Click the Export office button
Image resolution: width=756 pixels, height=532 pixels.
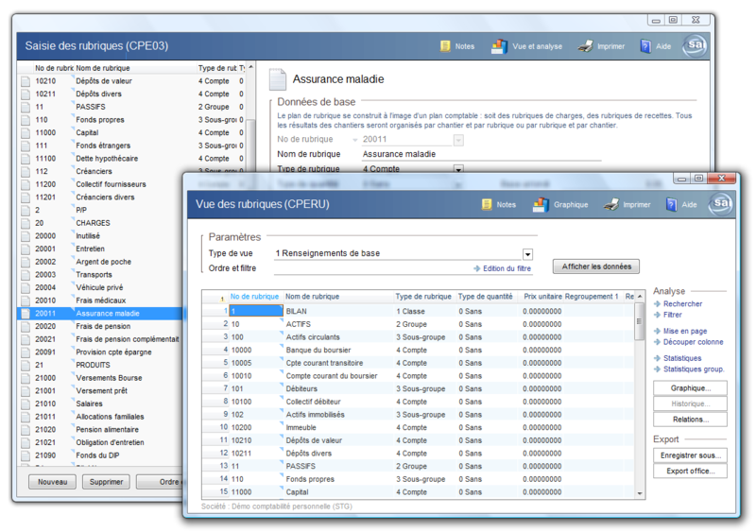(690, 471)
